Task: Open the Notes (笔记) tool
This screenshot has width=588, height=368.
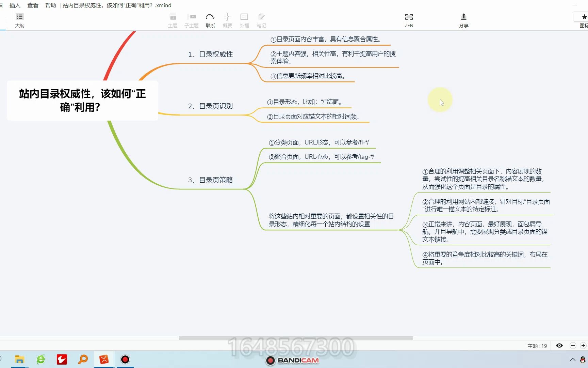Action: 261,19
